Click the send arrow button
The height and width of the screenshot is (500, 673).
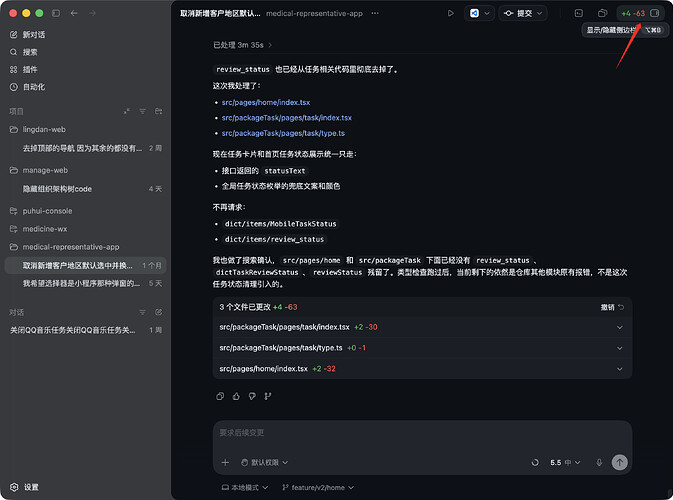(619, 462)
